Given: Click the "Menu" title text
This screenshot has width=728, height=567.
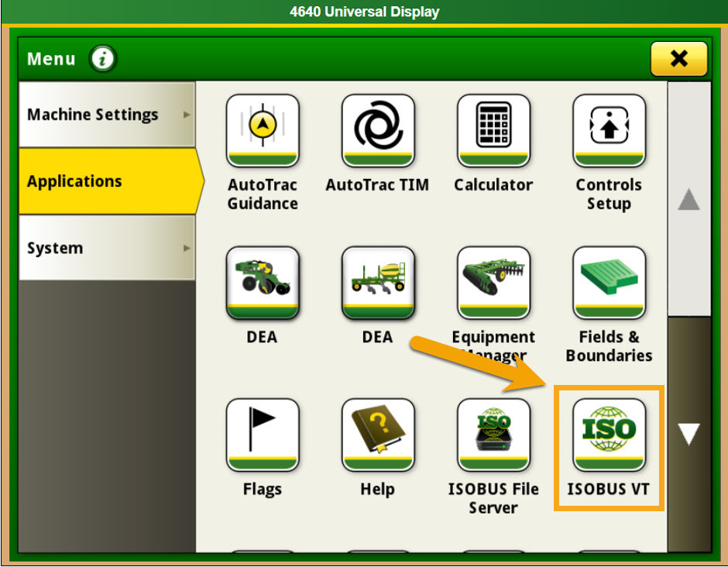Looking at the screenshot, I should coord(51,59).
